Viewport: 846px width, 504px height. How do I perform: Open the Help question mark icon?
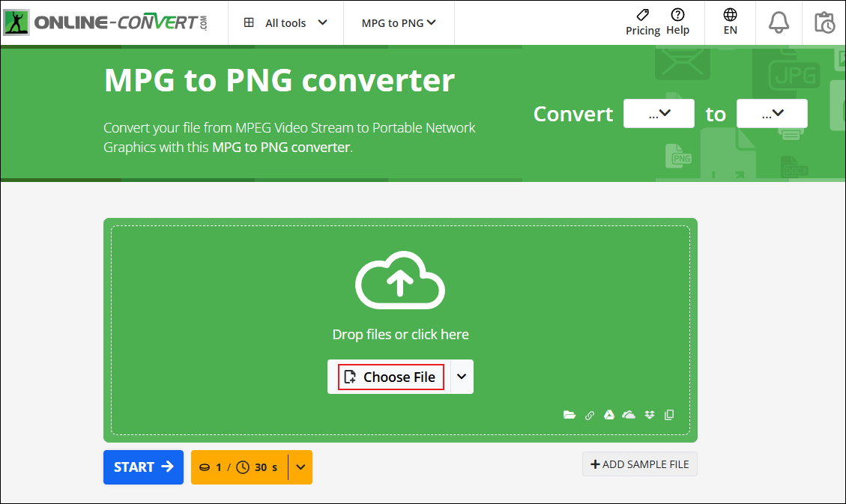coord(678,22)
